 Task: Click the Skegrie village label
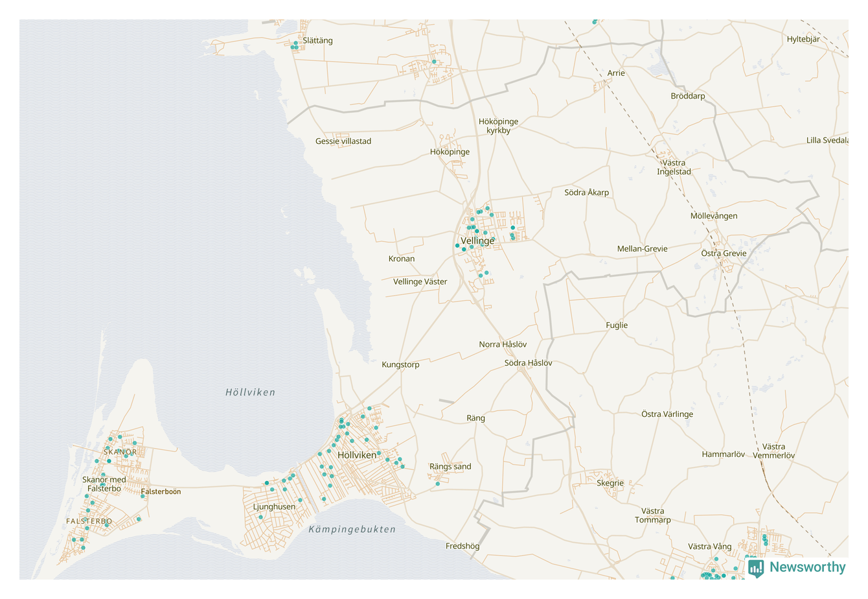[x=610, y=483]
